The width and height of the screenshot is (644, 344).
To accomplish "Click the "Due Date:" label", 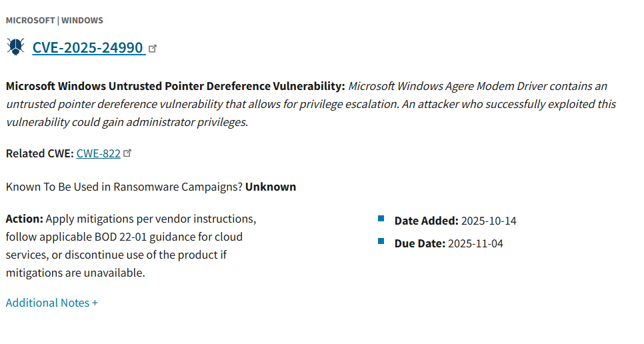I will (419, 243).
